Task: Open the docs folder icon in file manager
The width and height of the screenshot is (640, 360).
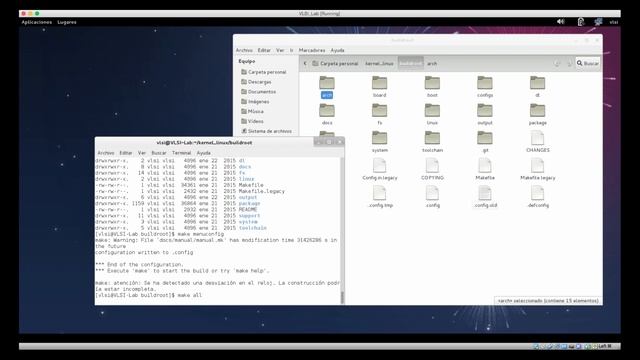Action: [x=327, y=111]
